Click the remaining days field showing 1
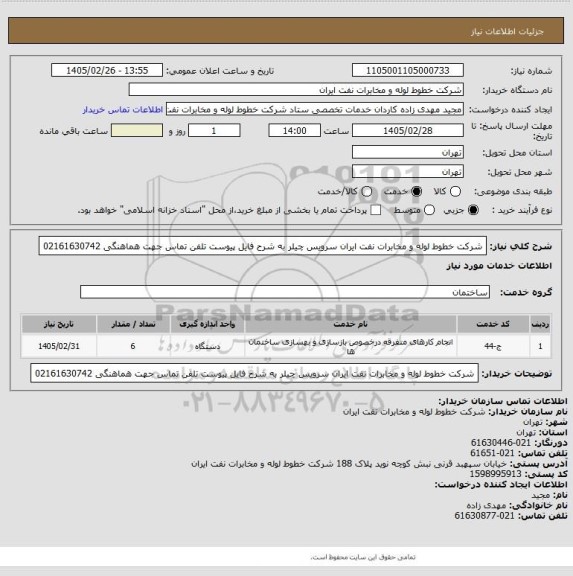This screenshot has height=576, width=573. (x=214, y=130)
